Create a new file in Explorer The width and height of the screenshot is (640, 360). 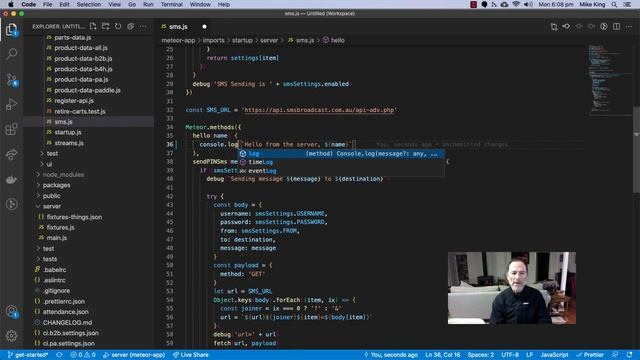coord(93,26)
